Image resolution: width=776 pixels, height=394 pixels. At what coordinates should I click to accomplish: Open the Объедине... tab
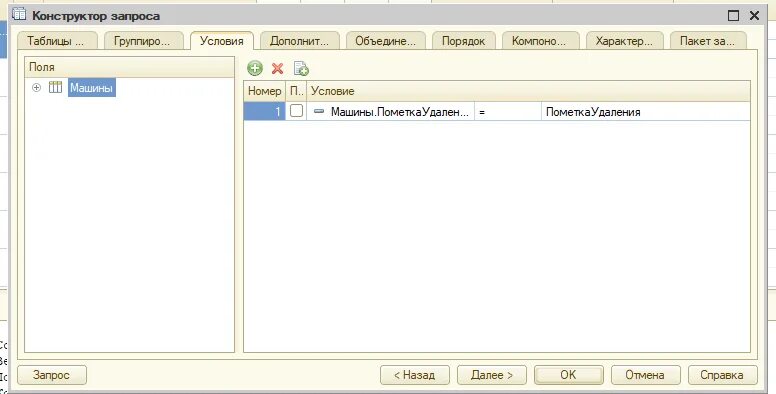386,41
